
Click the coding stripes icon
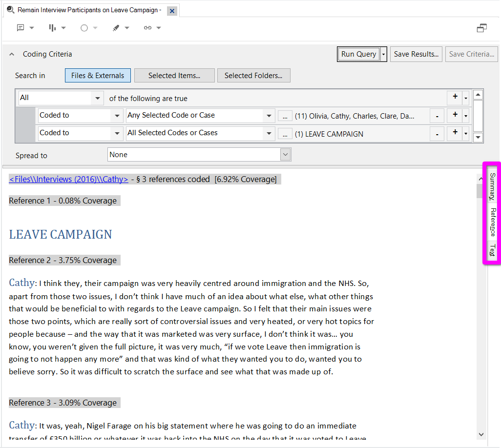tap(52, 28)
